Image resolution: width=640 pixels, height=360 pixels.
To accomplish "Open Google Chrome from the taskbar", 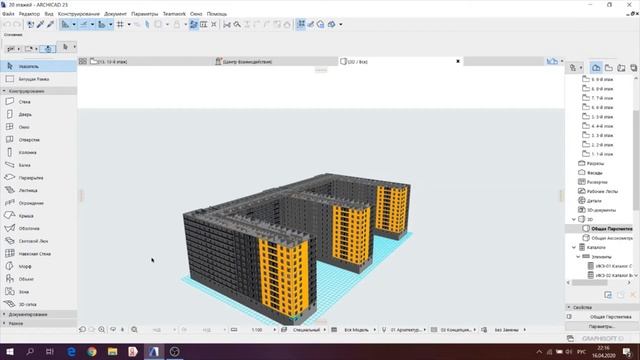I will coord(92,351).
